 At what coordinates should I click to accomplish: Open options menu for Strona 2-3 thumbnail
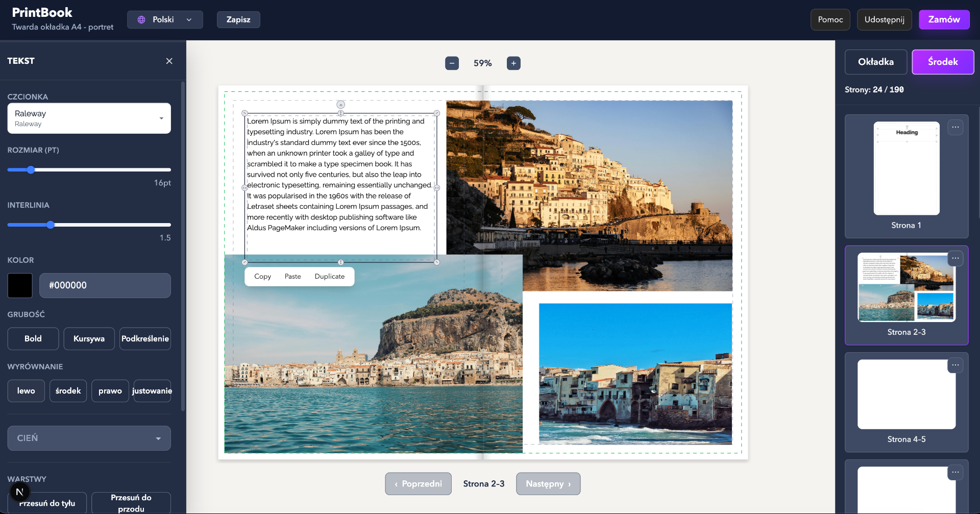955,258
